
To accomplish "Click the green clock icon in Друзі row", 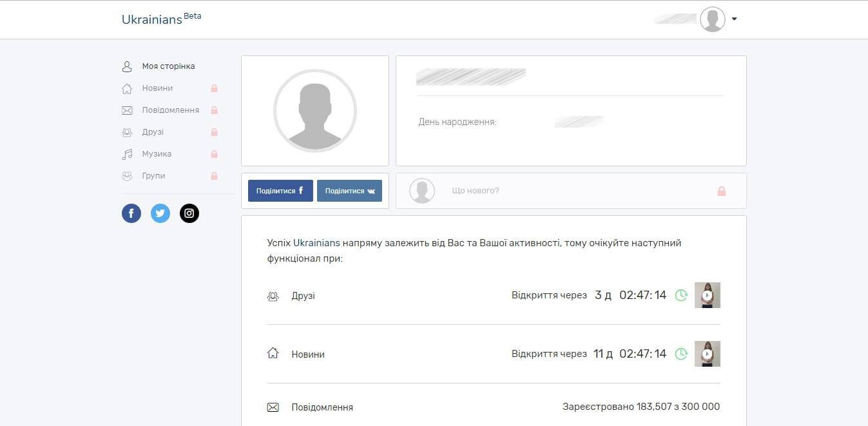I will [x=681, y=295].
